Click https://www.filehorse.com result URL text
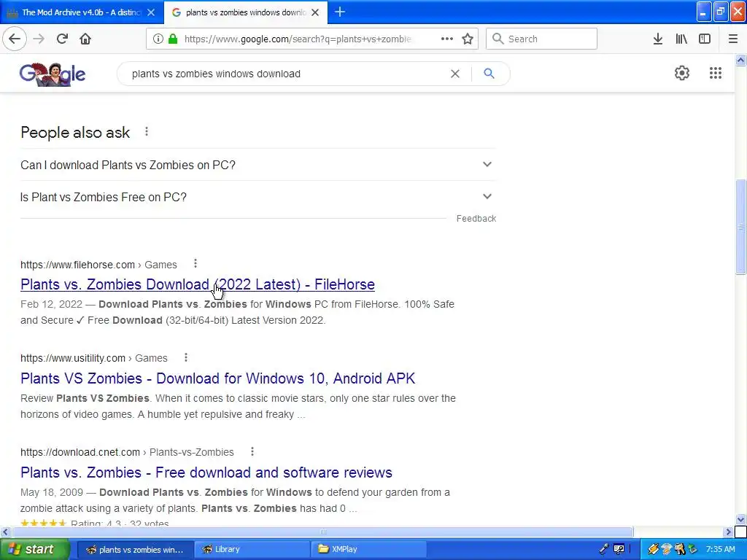747x560 pixels. coord(77,265)
